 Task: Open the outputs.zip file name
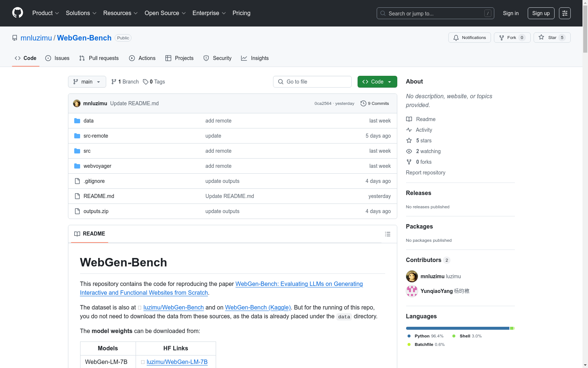pyautogui.click(x=96, y=211)
